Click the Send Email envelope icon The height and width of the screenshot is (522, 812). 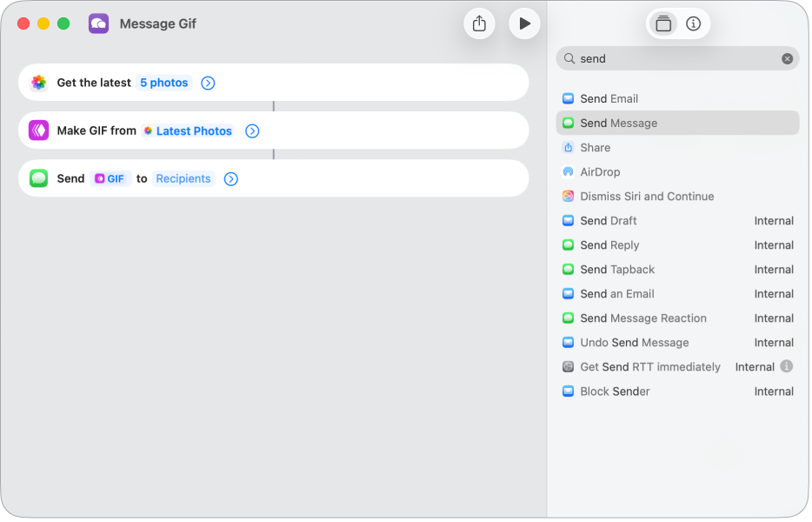(x=569, y=98)
